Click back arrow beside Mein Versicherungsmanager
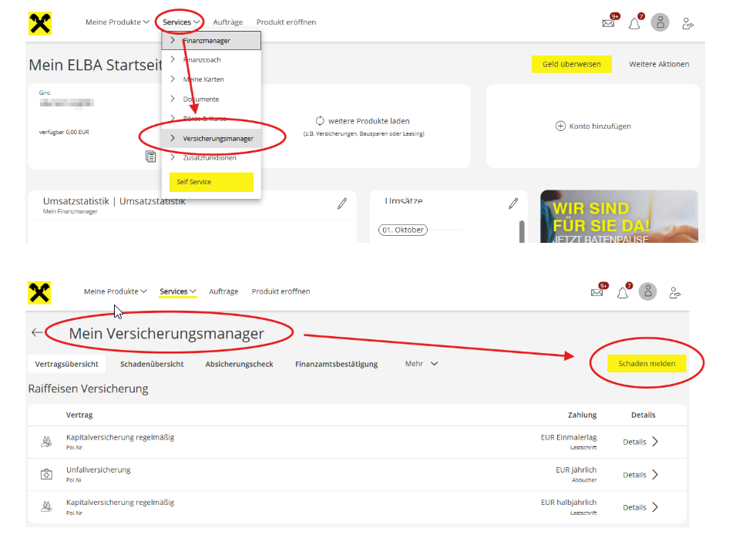 click(x=37, y=332)
